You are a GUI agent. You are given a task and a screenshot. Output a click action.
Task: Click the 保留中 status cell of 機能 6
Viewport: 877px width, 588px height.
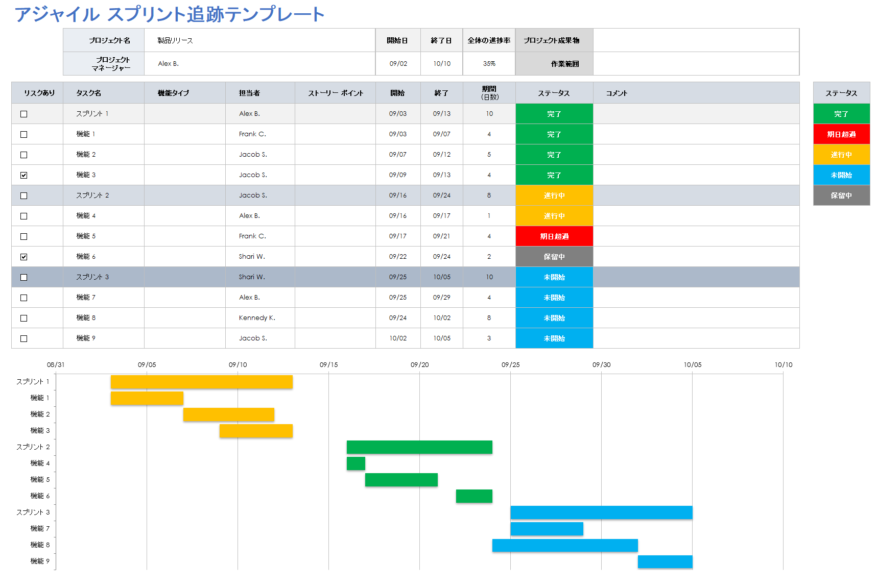point(554,257)
